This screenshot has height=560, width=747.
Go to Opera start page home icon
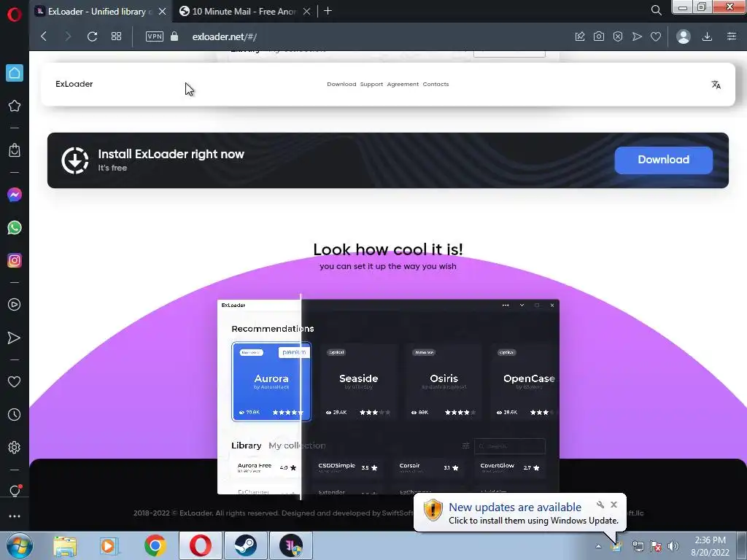15,73
